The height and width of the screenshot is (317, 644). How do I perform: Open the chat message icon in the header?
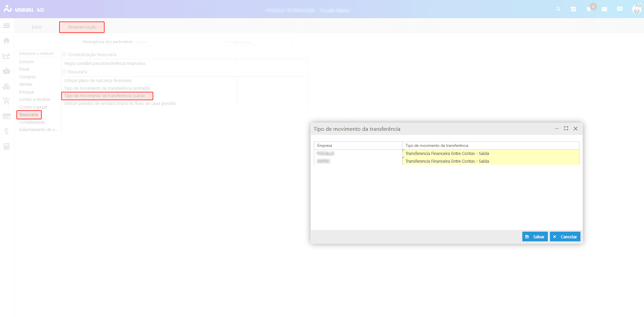tap(620, 9)
